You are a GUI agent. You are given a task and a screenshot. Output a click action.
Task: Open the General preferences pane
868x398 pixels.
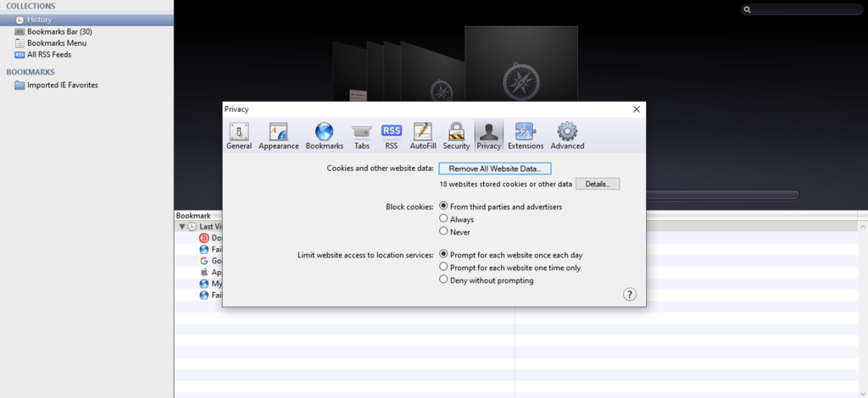(239, 136)
